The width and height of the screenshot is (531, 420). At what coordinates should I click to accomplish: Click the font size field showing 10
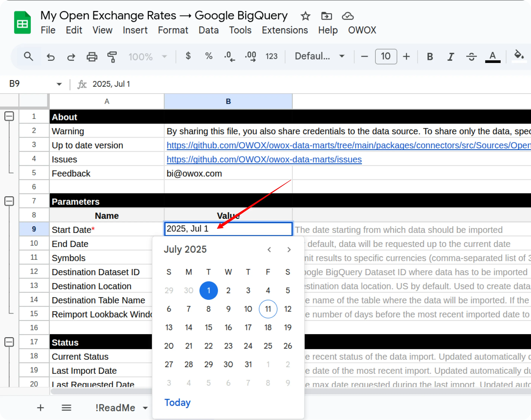tap(386, 56)
